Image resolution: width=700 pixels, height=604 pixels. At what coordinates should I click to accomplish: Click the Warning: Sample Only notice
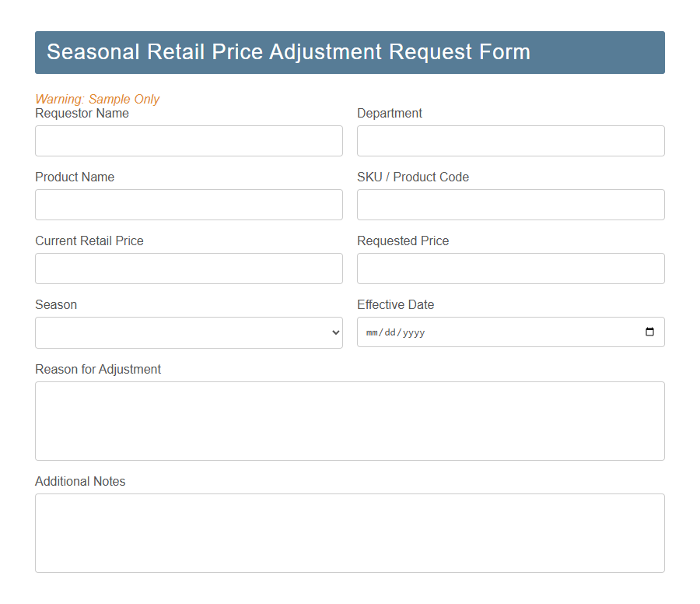click(97, 99)
